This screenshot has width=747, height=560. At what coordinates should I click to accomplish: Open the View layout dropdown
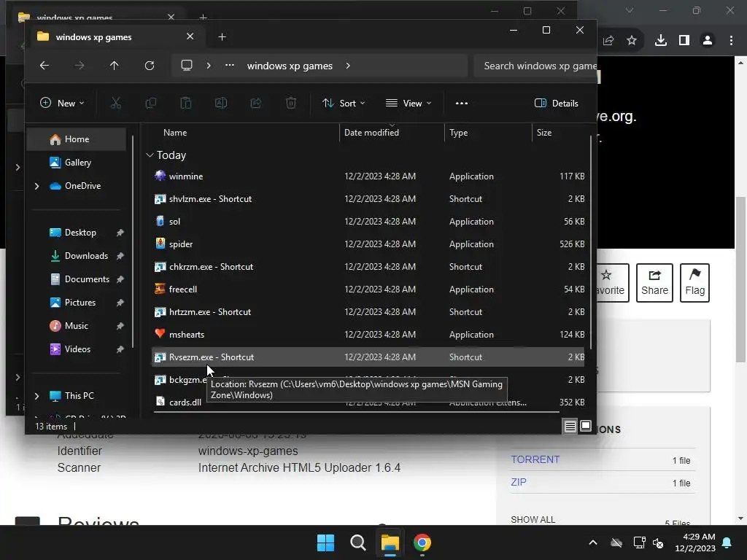[x=409, y=103]
